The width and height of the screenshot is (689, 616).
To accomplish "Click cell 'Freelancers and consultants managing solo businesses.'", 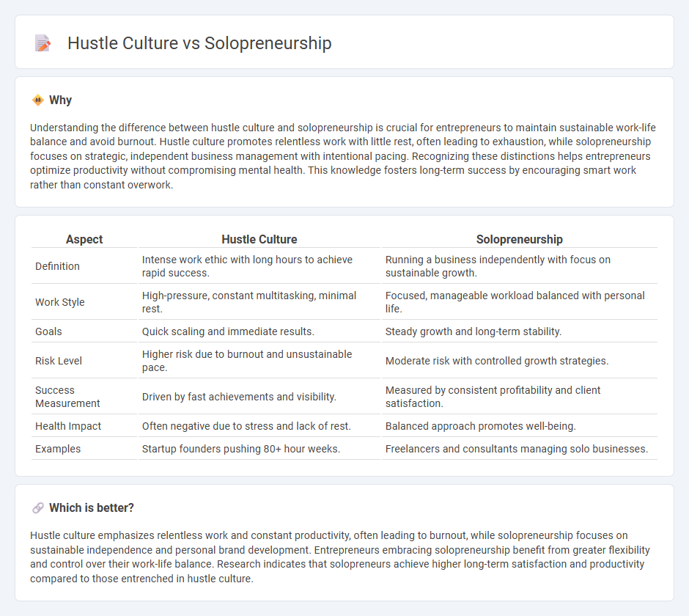I will pyautogui.click(x=520, y=449).
